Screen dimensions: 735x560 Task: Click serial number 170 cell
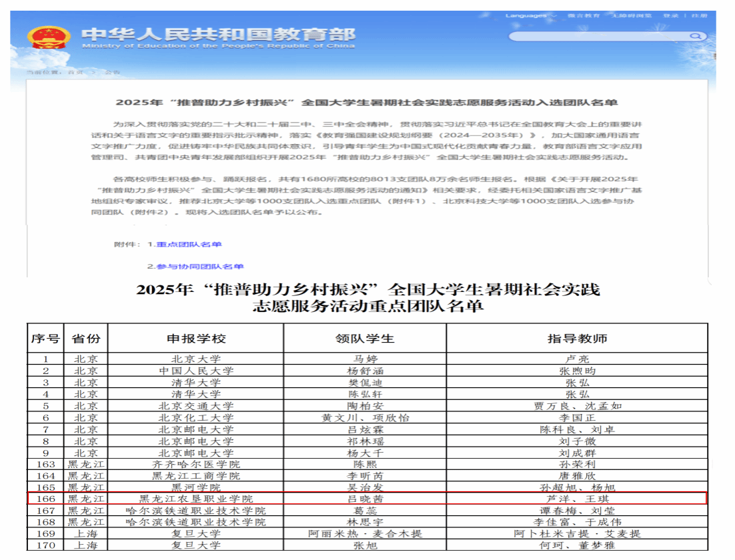point(45,545)
